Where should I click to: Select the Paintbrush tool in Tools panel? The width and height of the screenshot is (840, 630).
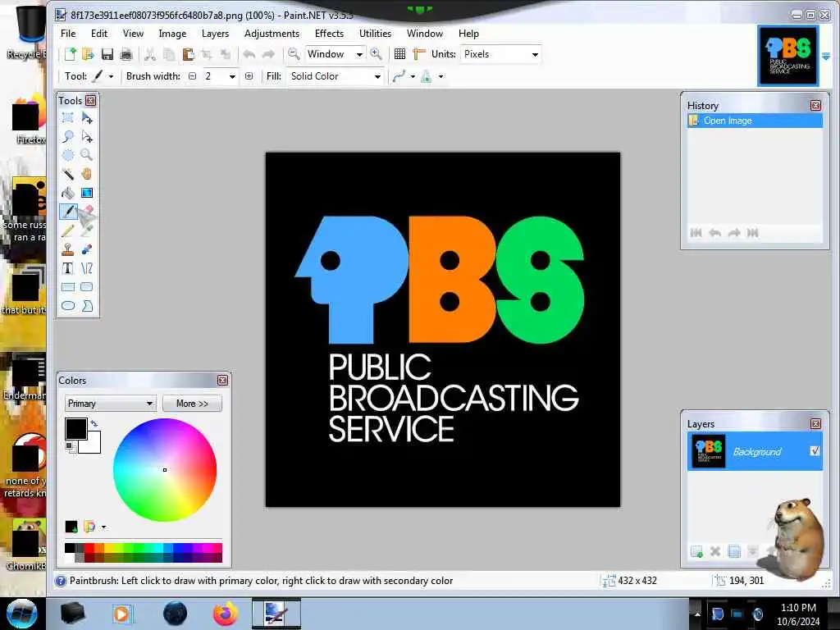pos(68,212)
